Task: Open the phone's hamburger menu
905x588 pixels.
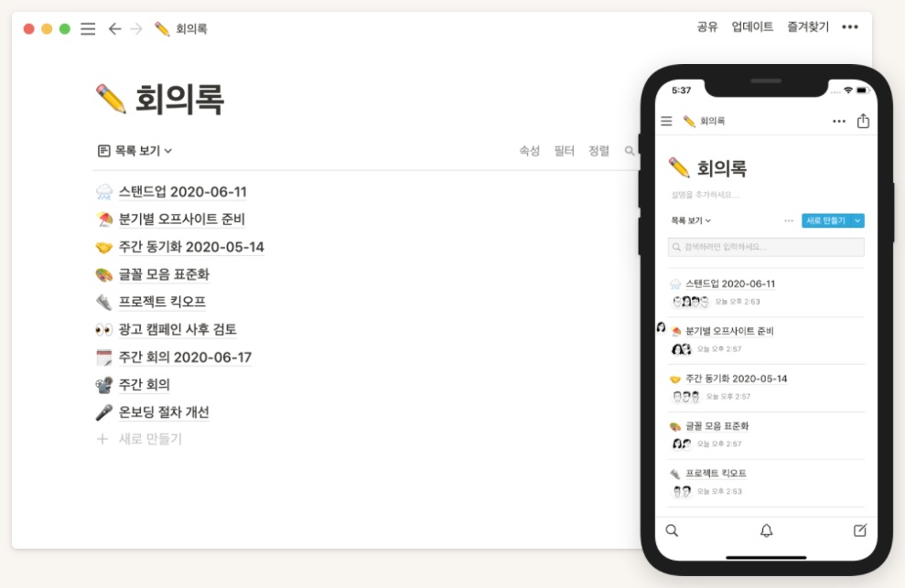Action: (x=667, y=122)
